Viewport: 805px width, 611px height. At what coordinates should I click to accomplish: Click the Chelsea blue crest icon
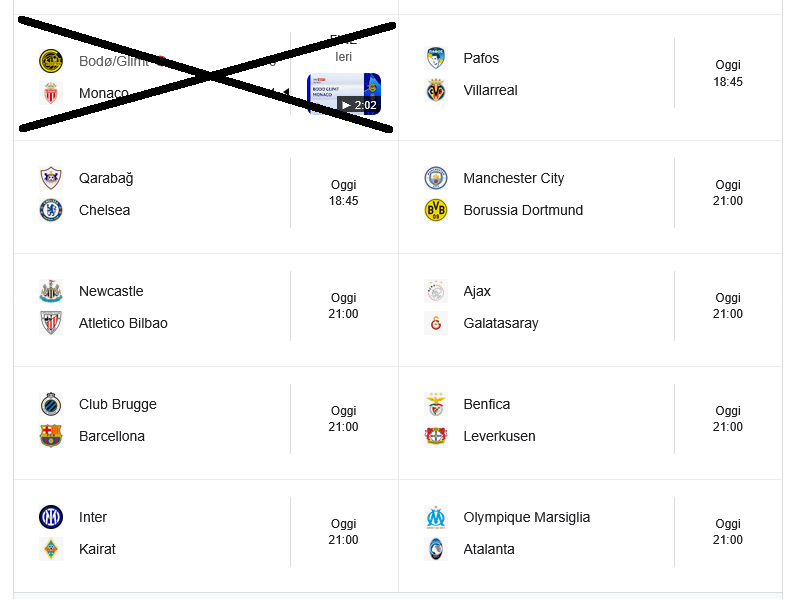pos(51,210)
